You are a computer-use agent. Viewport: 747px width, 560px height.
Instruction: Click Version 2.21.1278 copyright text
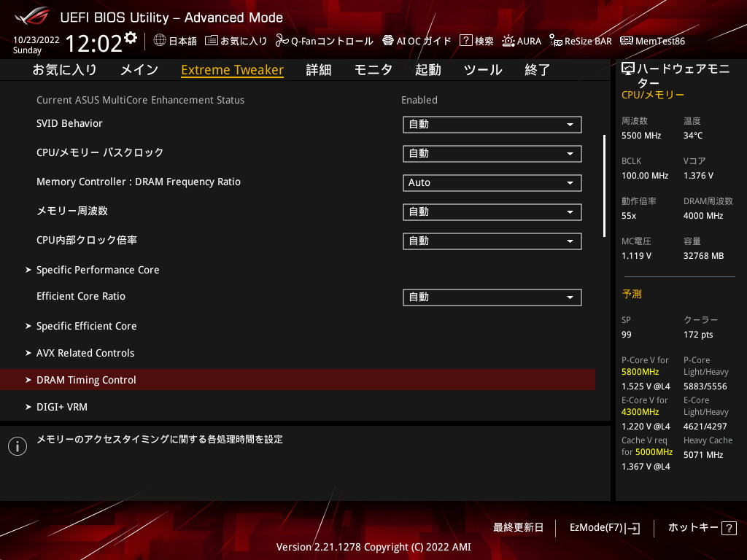click(x=373, y=547)
